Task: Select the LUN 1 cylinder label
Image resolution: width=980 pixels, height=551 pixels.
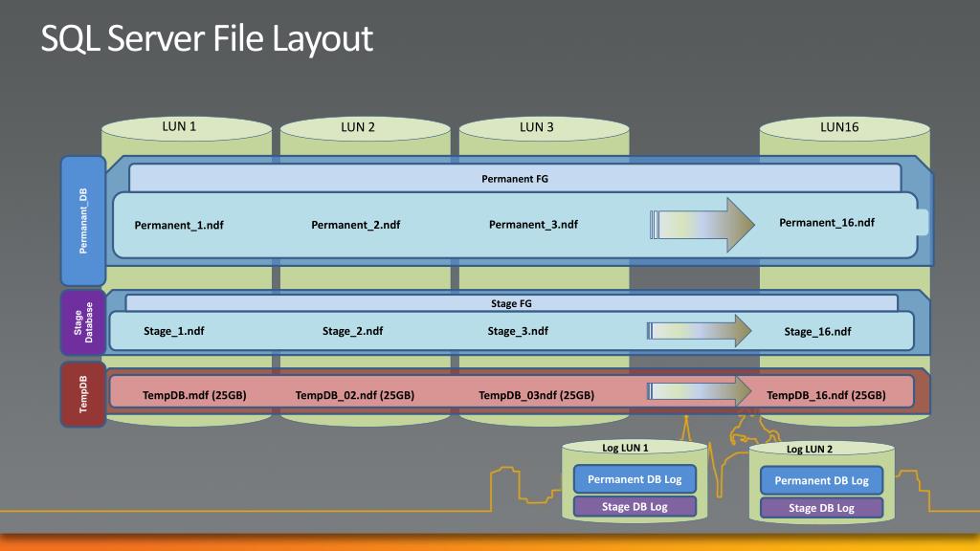Action: [x=179, y=126]
